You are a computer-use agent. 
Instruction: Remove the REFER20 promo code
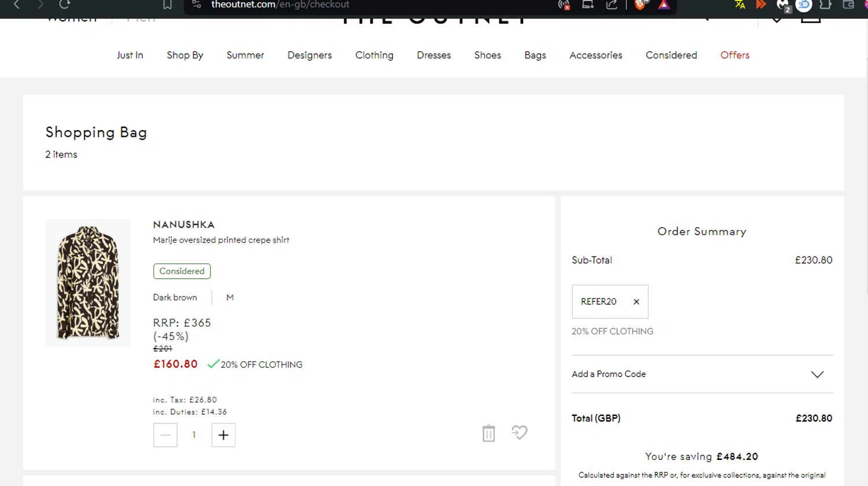[637, 302]
